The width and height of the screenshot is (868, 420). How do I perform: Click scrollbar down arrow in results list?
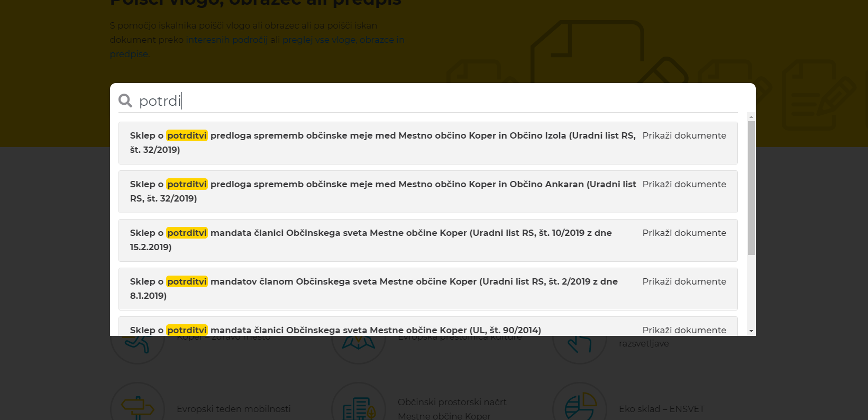[751, 331]
